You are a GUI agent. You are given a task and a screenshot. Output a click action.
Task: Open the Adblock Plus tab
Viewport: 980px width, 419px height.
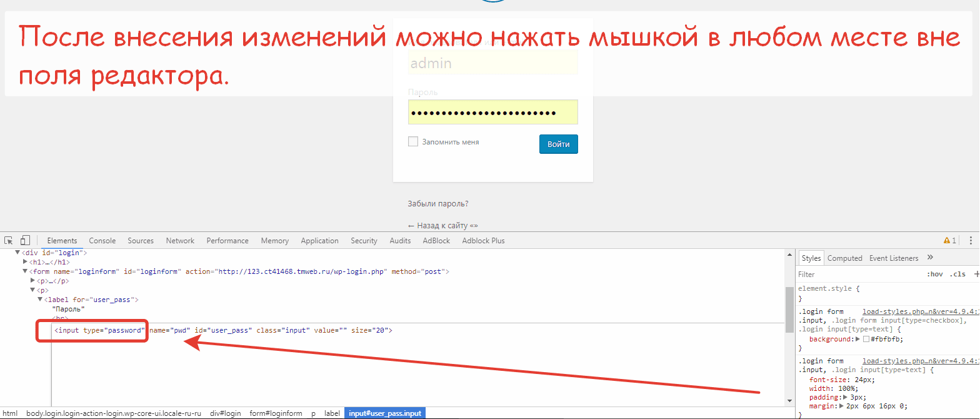(x=483, y=241)
